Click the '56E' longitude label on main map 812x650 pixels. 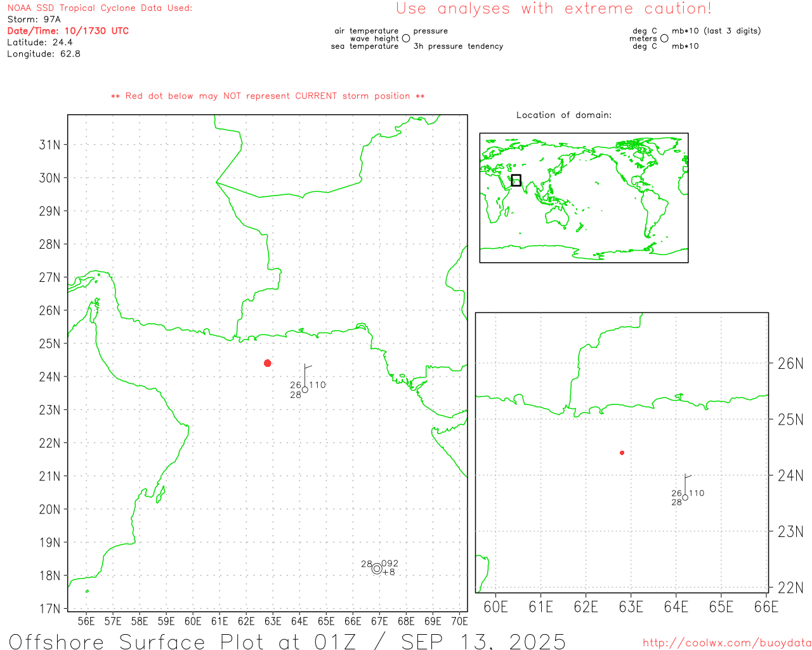(x=86, y=621)
